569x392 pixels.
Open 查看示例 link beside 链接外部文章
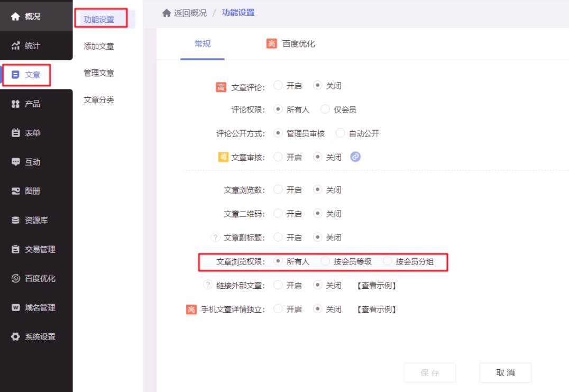point(377,286)
